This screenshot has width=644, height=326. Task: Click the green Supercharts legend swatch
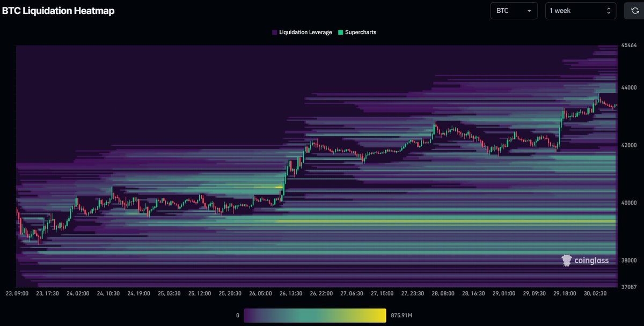pyautogui.click(x=340, y=32)
